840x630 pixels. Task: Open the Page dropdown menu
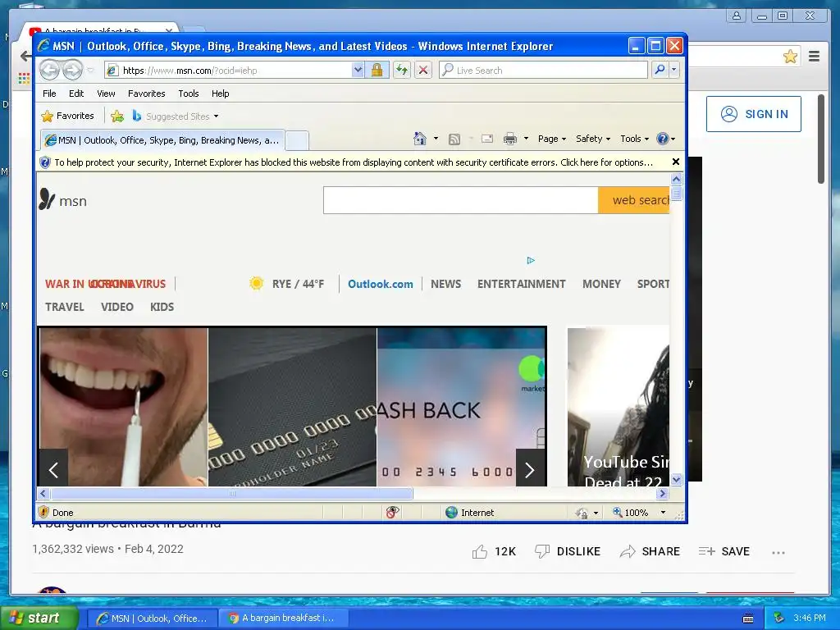[552, 139]
